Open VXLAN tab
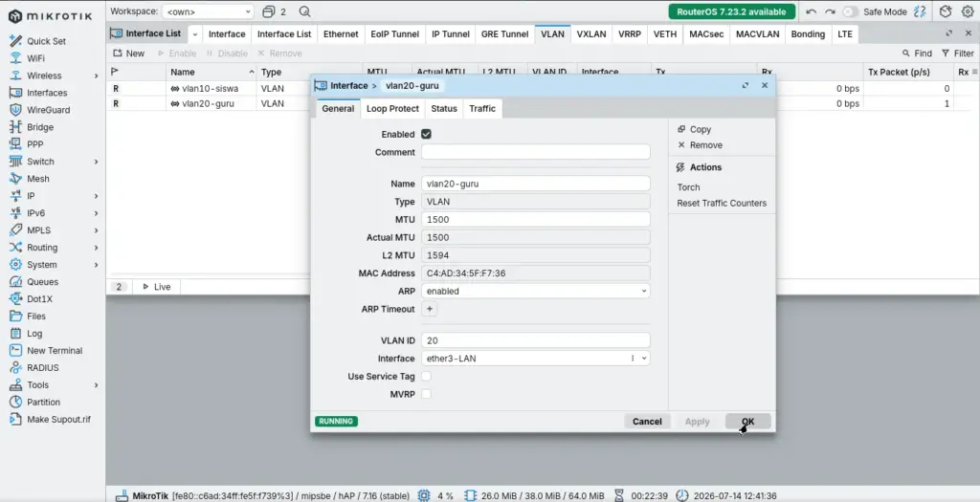 click(591, 34)
